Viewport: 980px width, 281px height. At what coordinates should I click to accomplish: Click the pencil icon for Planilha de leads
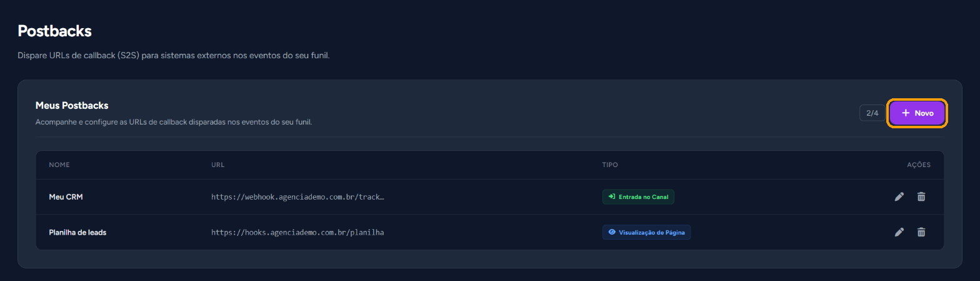coord(899,232)
